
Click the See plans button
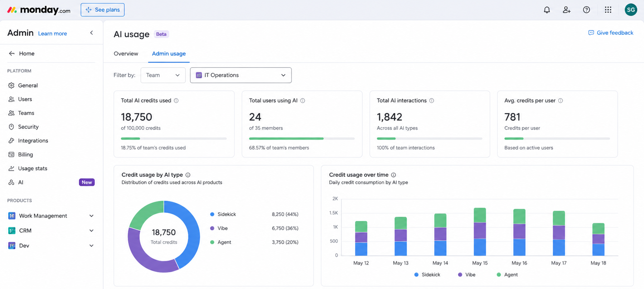(102, 10)
